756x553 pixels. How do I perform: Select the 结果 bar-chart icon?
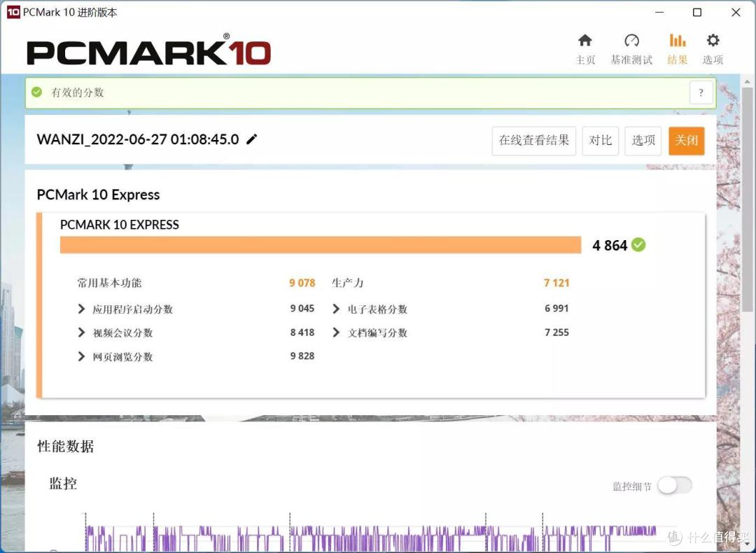click(677, 41)
